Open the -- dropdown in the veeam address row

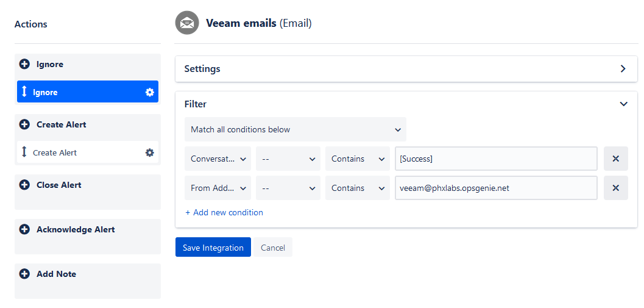(x=288, y=188)
